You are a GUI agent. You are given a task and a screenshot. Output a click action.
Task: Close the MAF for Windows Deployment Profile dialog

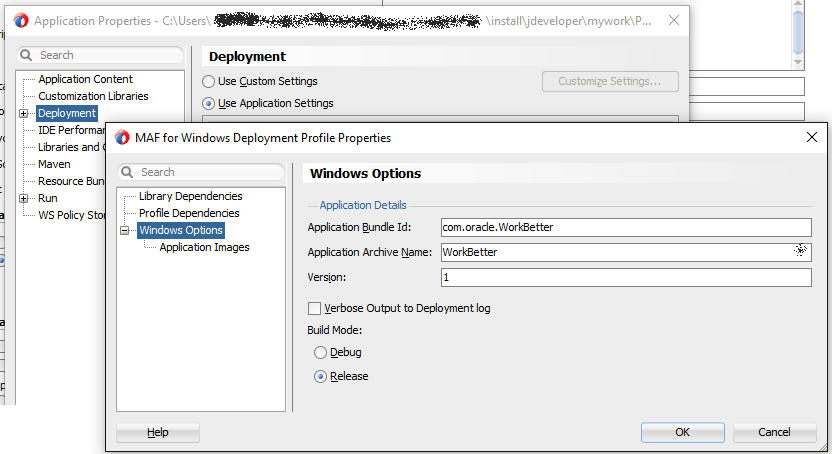point(812,137)
